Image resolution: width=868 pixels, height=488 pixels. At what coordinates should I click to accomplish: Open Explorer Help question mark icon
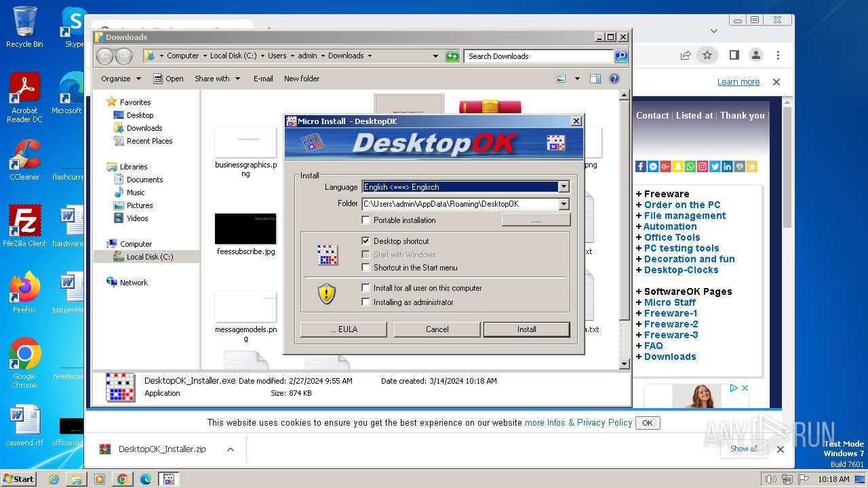pyautogui.click(x=614, y=79)
